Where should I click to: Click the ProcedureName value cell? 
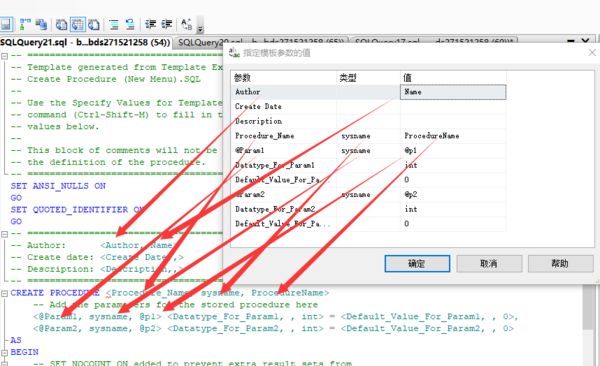pos(453,136)
